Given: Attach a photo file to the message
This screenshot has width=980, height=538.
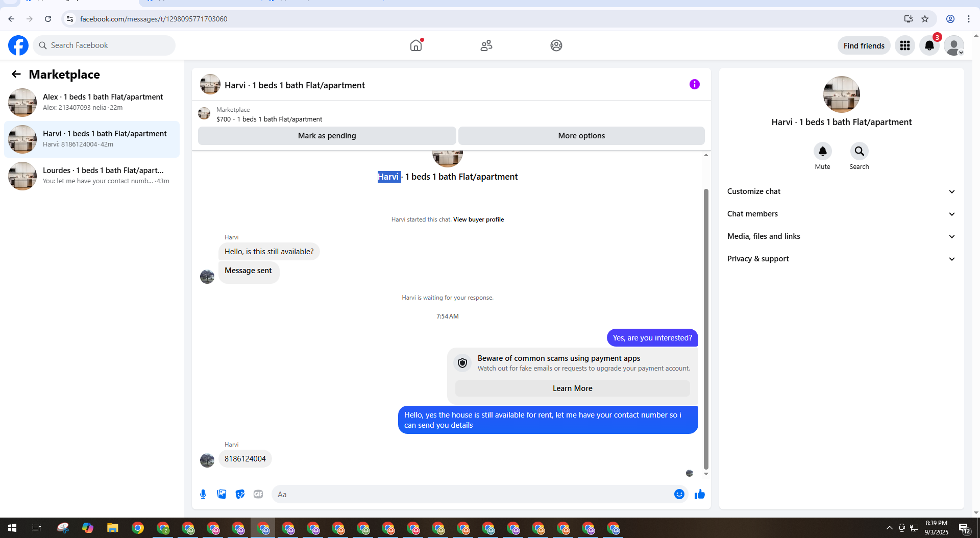Looking at the screenshot, I should 222,494.
